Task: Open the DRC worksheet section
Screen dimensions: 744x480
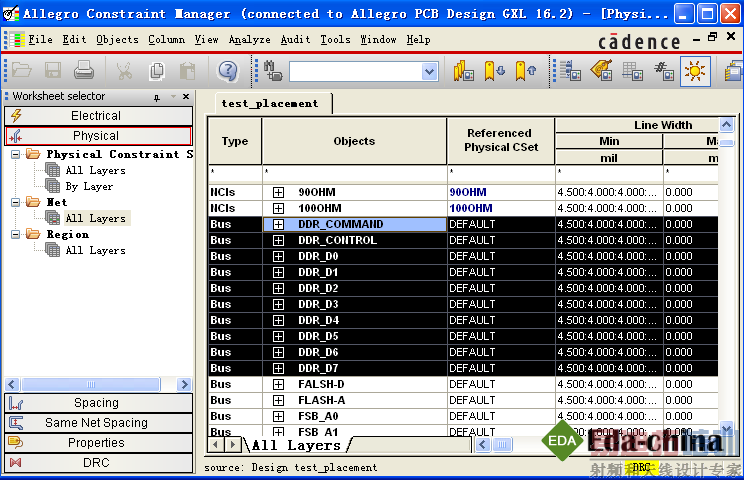Action: pyautogui.click(x=99, y=462)
